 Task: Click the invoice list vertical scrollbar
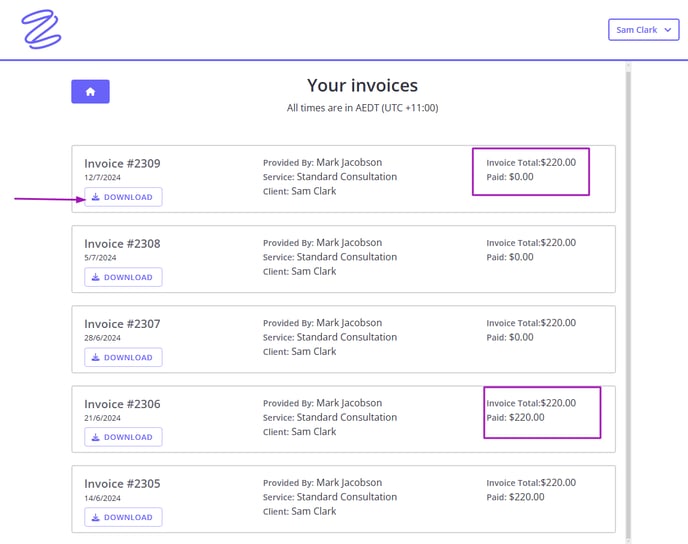point(628,303)
